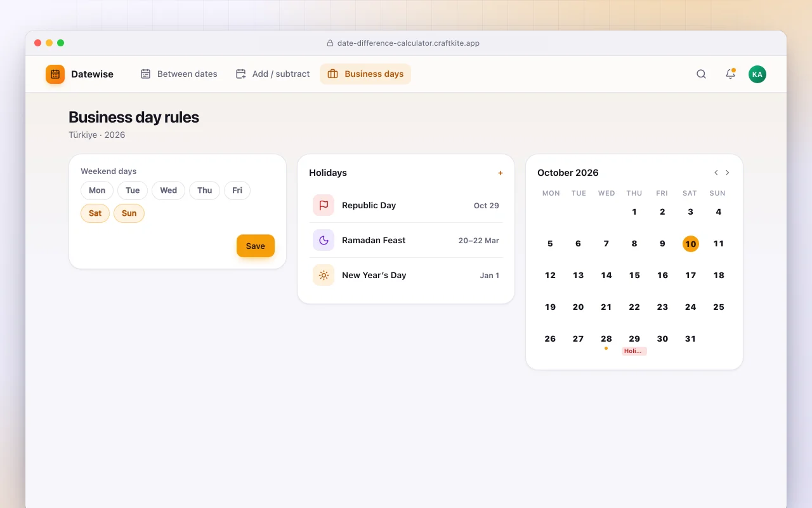This screenshot has width=812, height=508.
Task: Click the 20–22 Mar holiday date
Action: coord(479,241)
